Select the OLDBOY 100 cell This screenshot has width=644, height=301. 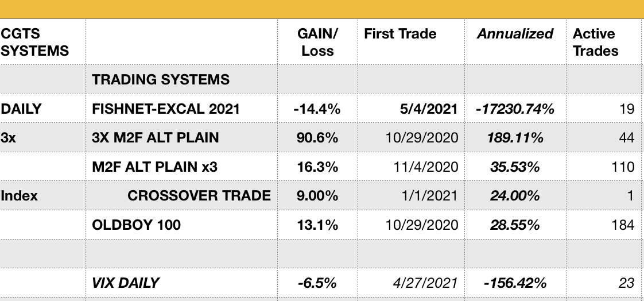point(137,225)
